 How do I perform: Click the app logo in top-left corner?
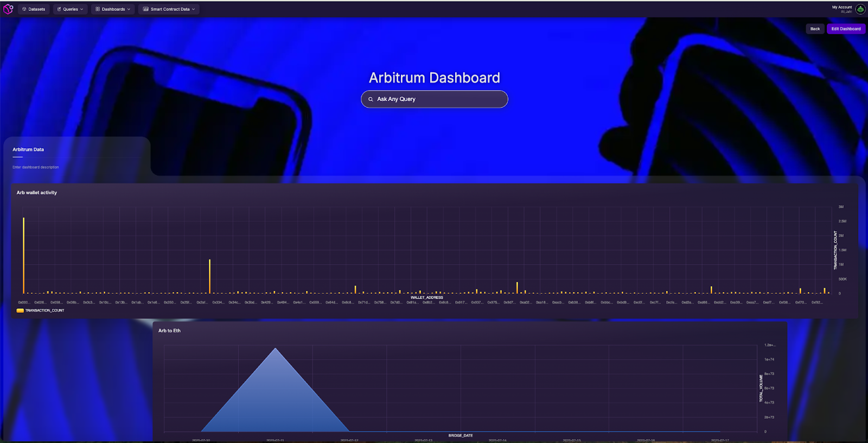(8, 9)
